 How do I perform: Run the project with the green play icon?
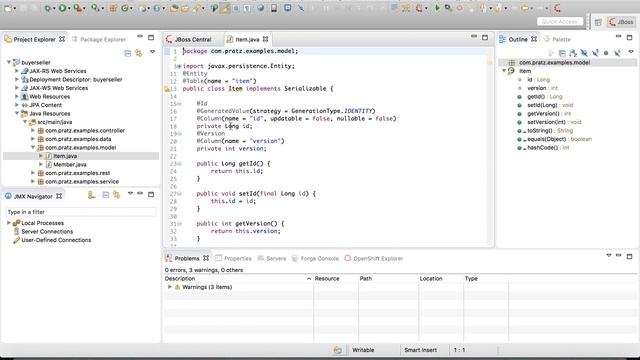(62, 8)
